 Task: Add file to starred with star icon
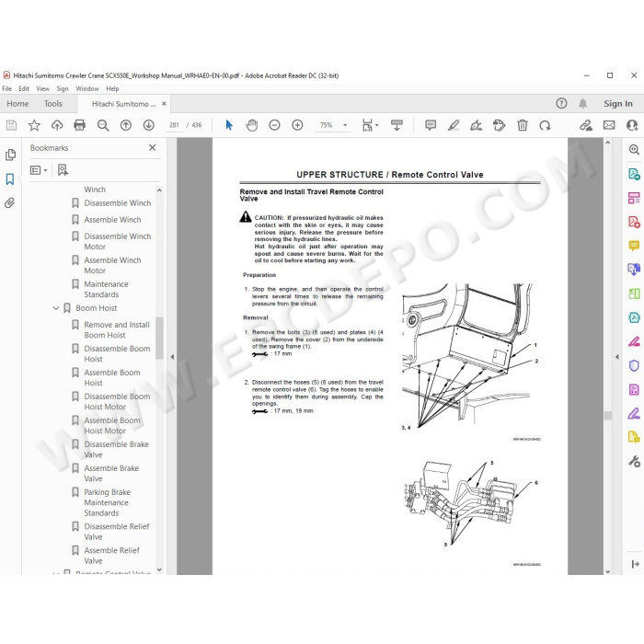tap(34, 125)
